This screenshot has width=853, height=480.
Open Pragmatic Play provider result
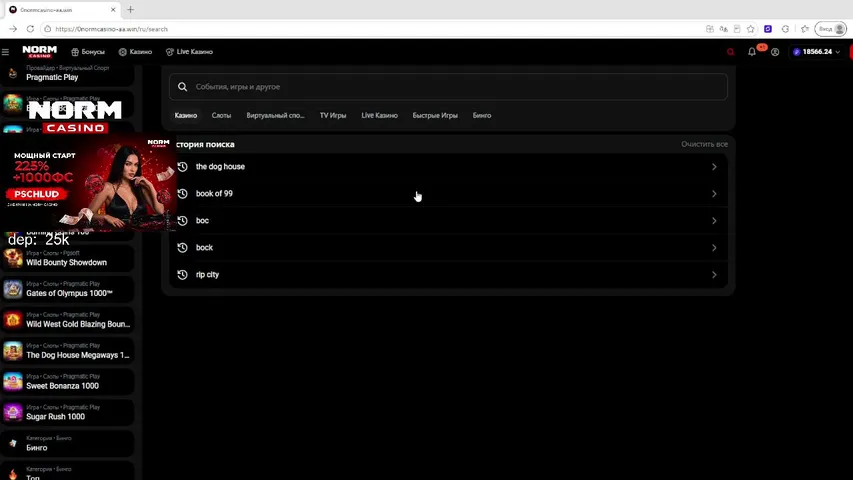[x=67, y=73]
